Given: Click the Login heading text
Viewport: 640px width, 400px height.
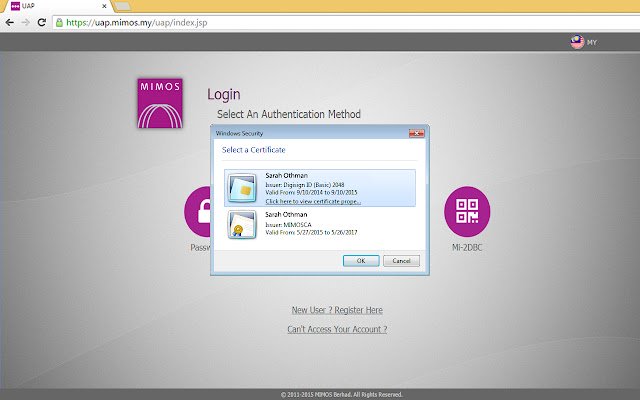Looking at the screenshot, I should click(224, 94).
